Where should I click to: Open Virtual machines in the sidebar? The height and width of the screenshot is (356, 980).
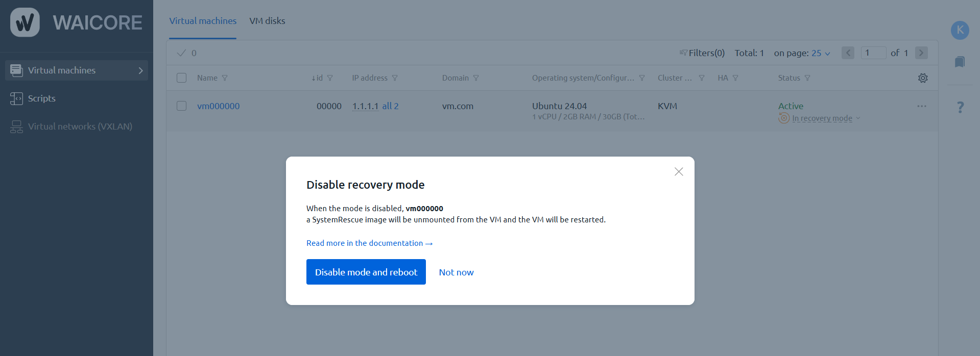pyautogui.click(x=77, y=70)
